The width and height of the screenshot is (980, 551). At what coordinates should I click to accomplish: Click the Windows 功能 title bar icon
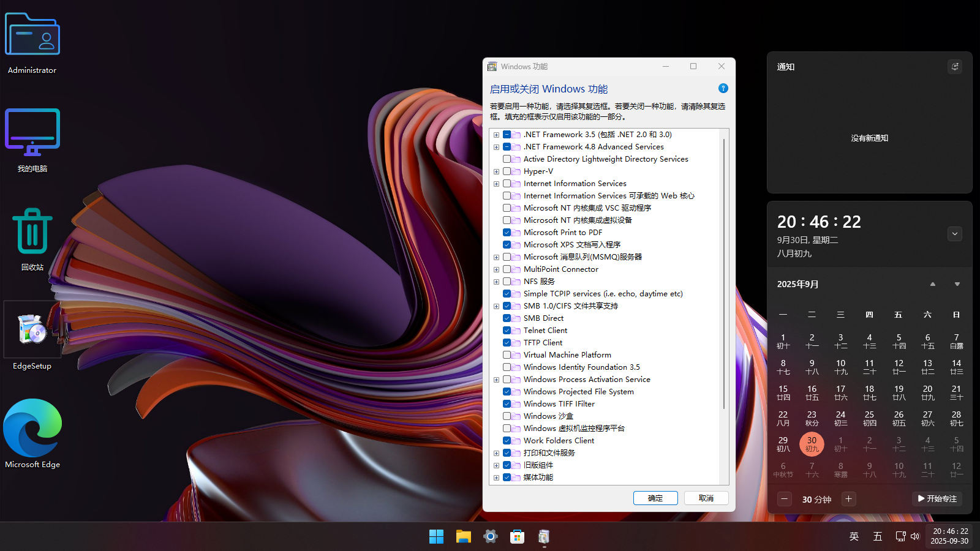point(492,66)
